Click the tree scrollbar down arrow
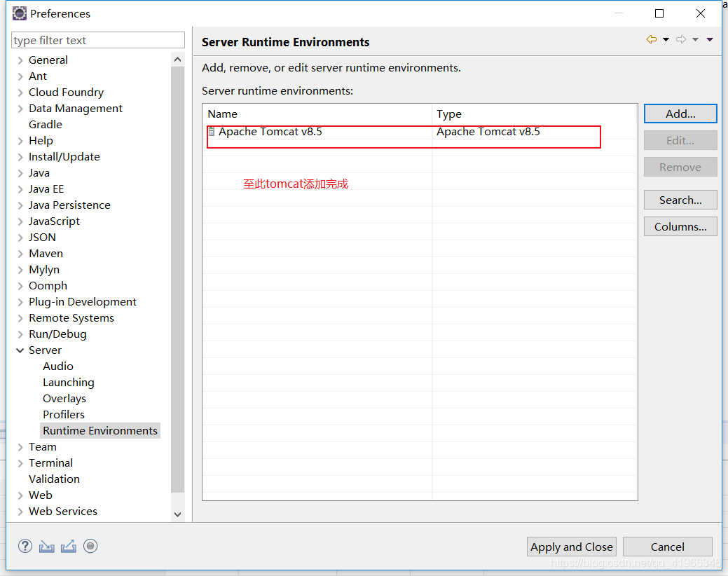Screen dimensions: 728x576 click(x=177, y=514)
